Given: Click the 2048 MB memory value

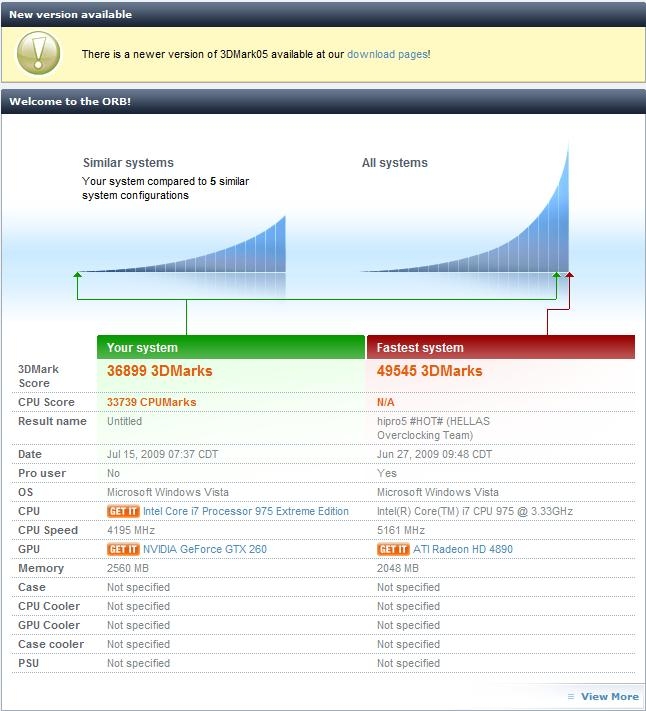Looking at the screenshot, I should point(398,569).
